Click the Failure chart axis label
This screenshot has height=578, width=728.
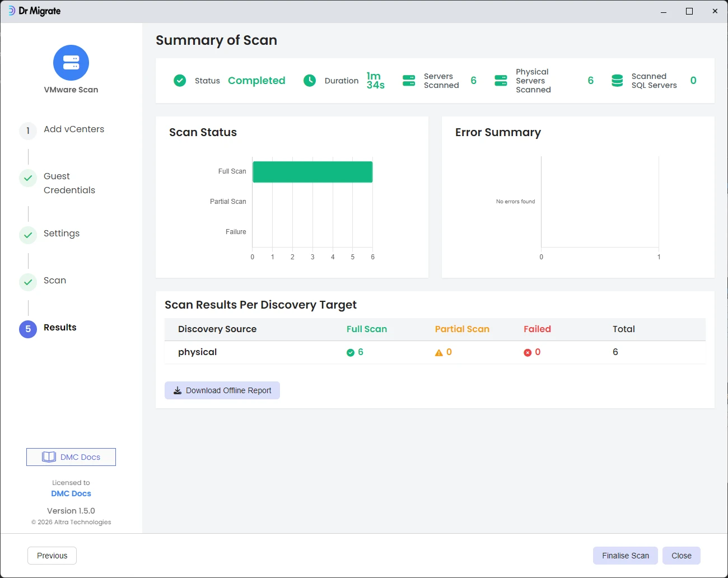(x=236, y=232)
